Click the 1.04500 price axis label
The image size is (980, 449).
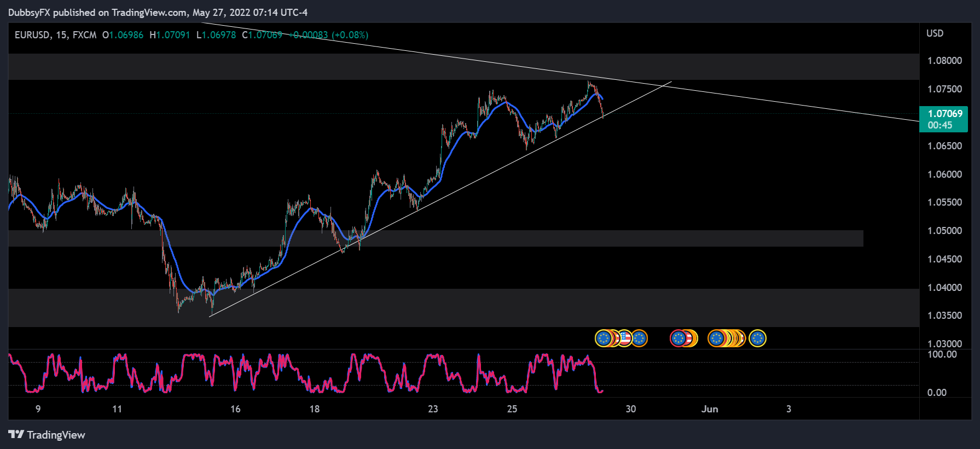click(944, 259)
